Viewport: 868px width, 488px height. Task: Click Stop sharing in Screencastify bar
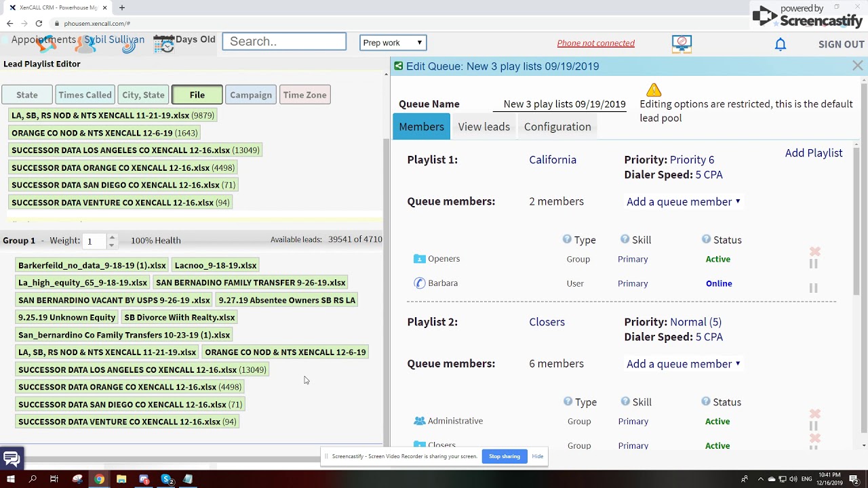tap(505, 456)
